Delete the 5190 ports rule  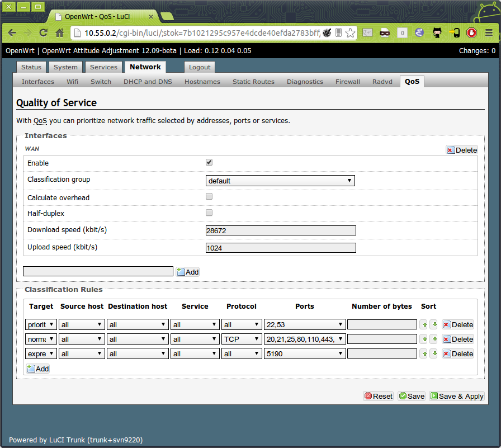click(458, 353)
